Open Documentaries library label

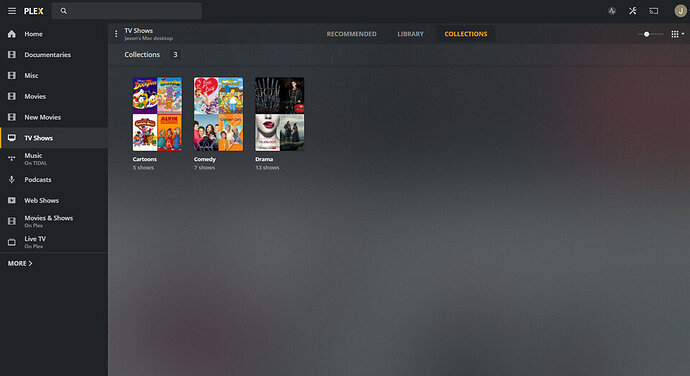[x=48, y=55]
